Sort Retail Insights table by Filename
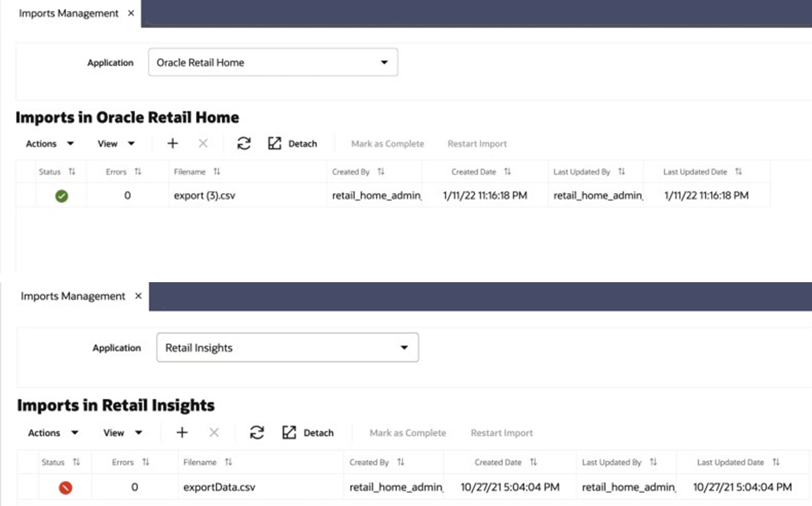Viewport: 812px width, 506px height. pos(229,462)
